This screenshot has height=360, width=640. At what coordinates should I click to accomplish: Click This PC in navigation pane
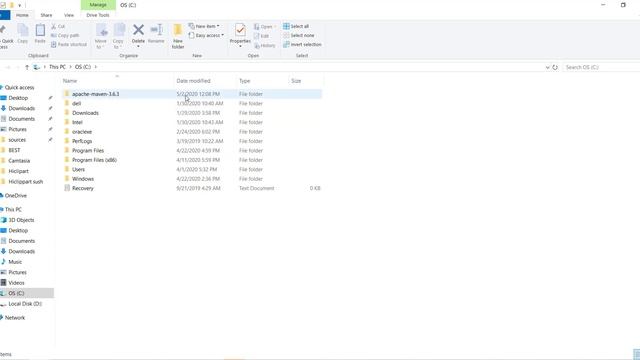[13, 209]
